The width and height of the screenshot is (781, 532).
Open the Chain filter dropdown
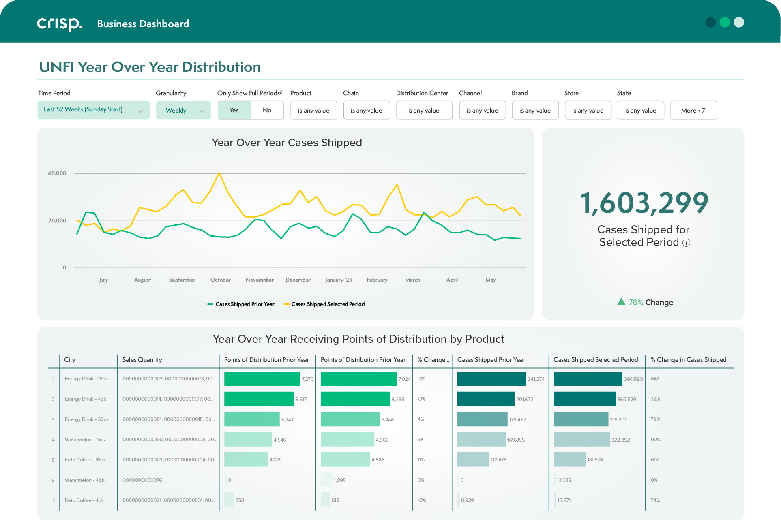pyautogui.click(x=366, y=110)
